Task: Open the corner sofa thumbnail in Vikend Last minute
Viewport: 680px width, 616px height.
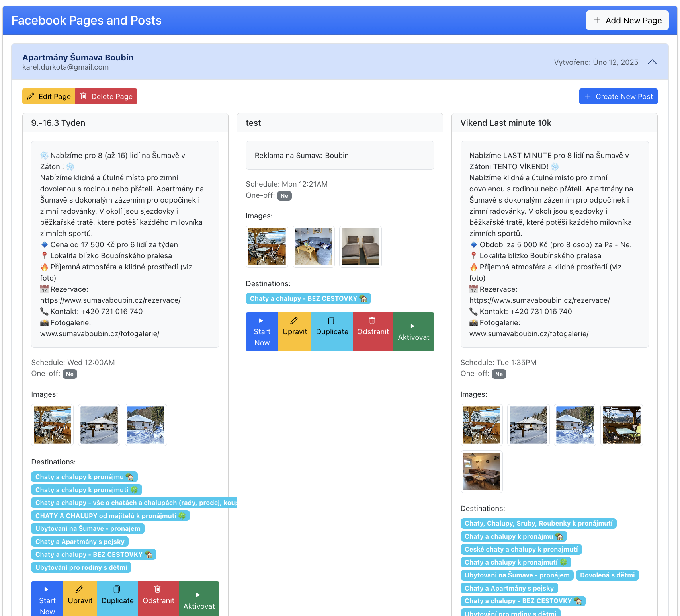Action: (x=482, y=472)
